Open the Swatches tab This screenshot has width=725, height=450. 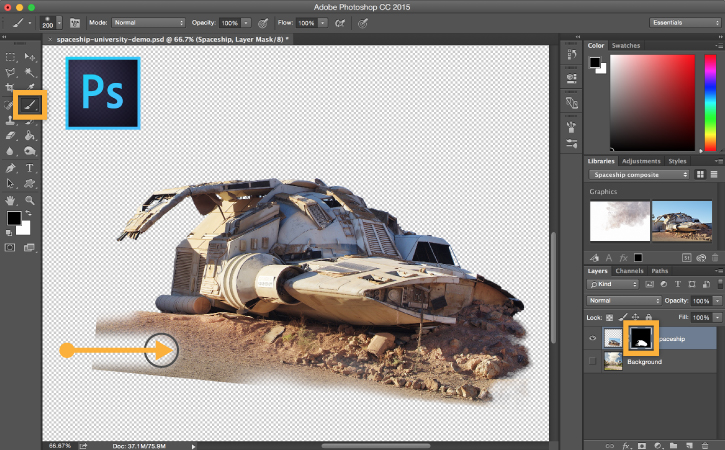tap(626, 45)
